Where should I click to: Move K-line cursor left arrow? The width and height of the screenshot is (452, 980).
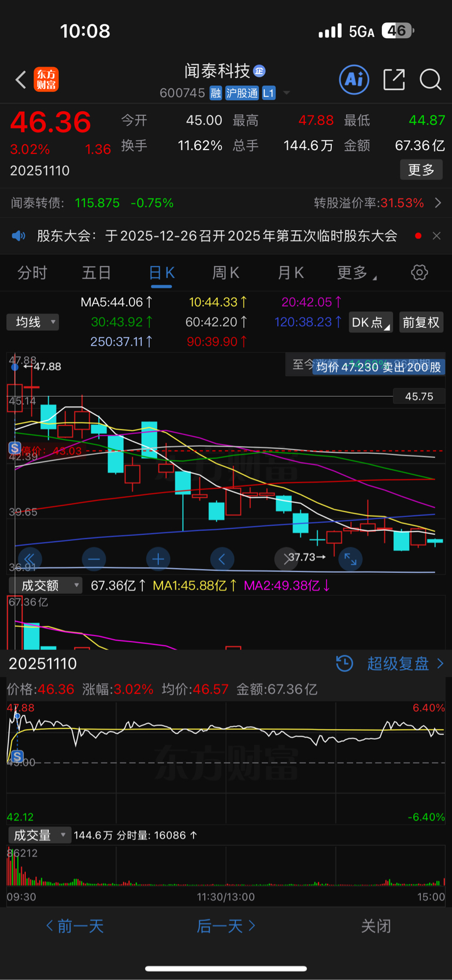click(222, 559)
